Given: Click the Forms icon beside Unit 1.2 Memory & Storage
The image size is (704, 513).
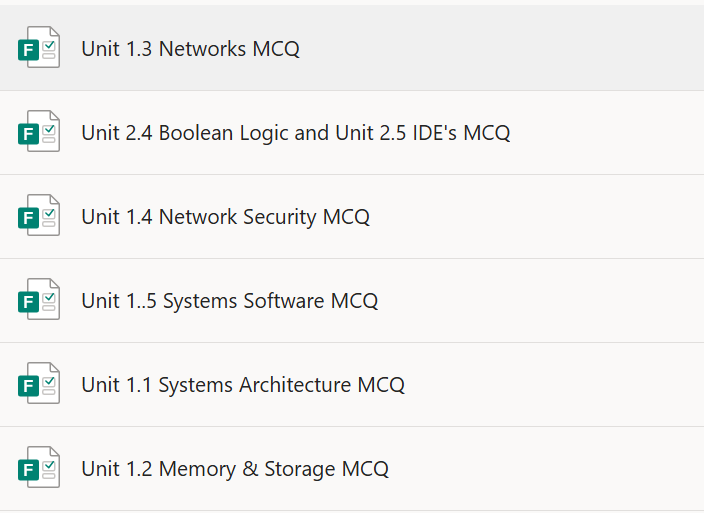Looking at the screenshot, I should pyautogui.click(x=39, y=468).
